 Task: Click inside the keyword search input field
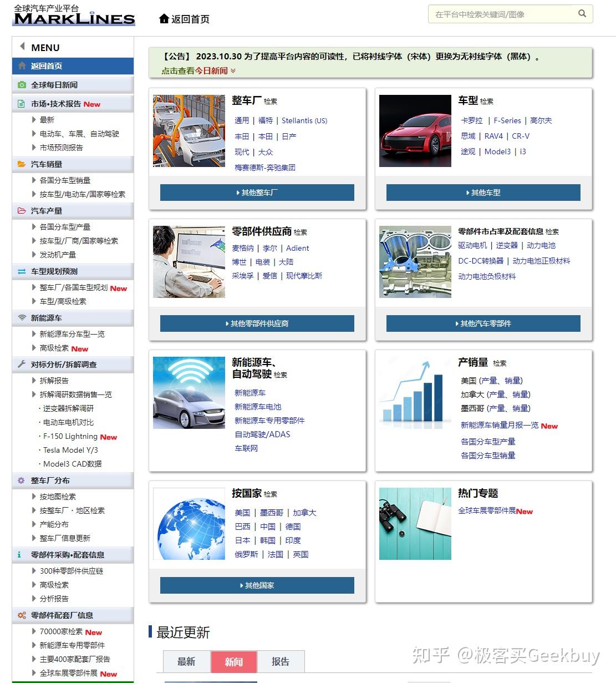(499, 14)
